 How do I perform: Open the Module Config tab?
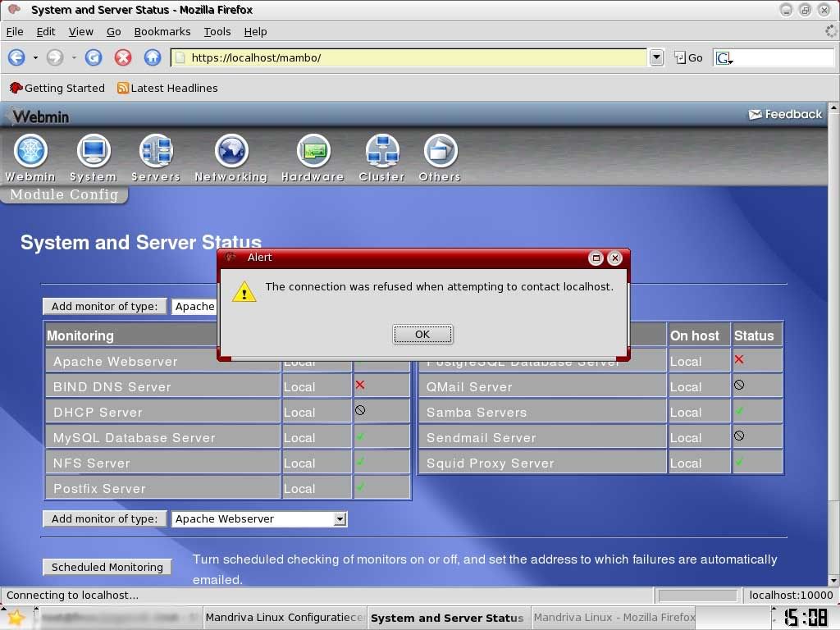click(64, 194)
